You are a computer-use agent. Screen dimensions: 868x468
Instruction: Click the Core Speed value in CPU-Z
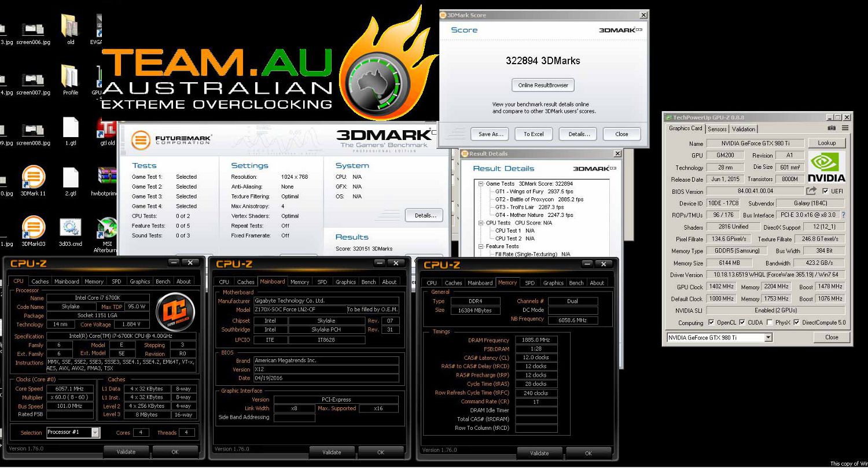pos(69,389)
